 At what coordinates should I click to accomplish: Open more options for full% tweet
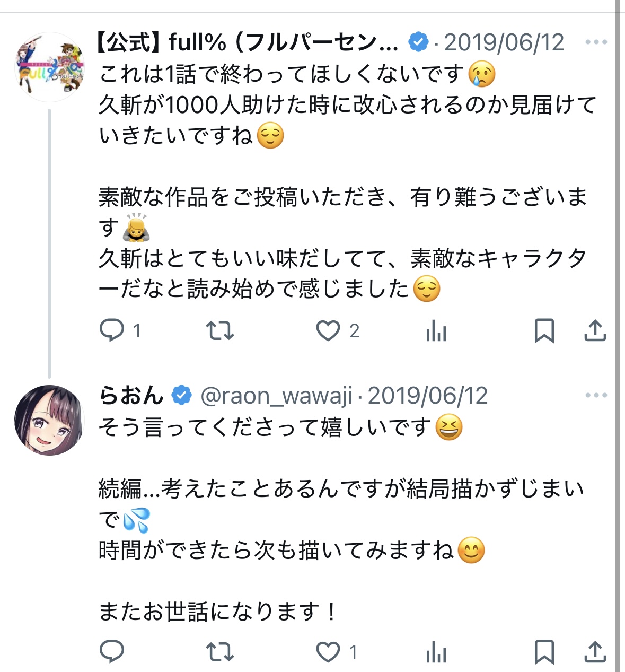tap(596, 42)
